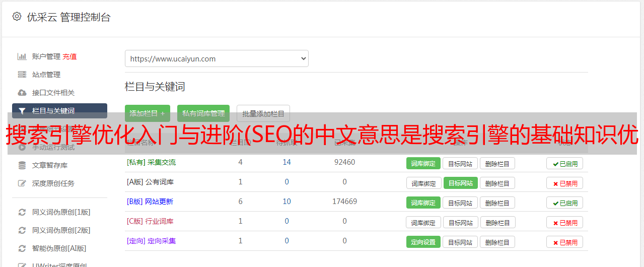Click 定向设置 in the 定向采集 row
The image size is (644, 267).
point(423,242)
